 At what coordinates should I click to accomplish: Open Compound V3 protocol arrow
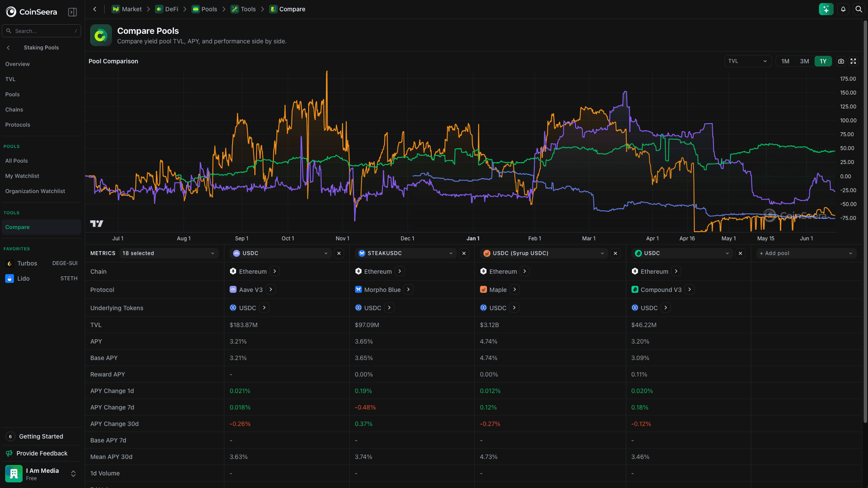tap(690, 289)
